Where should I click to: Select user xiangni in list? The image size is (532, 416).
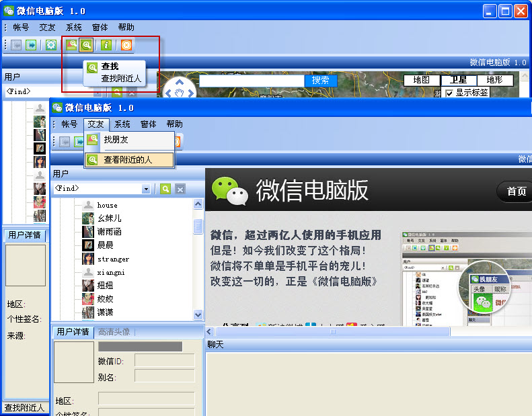(111, 273)
